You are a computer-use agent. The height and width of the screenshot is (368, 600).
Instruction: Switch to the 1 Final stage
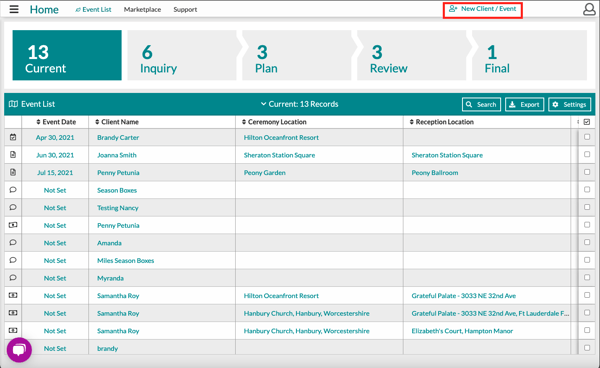tap(530, 55)
